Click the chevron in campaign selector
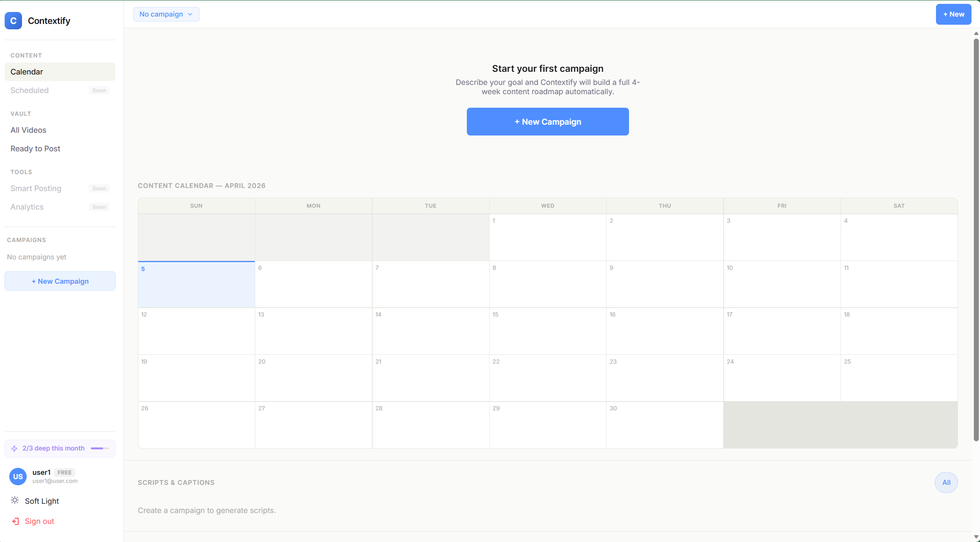 (x=190, y=14)
